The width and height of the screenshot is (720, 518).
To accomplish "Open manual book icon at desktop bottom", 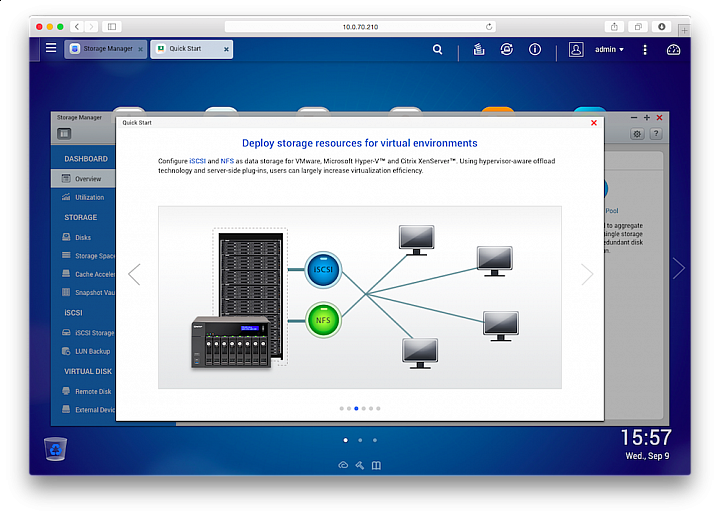I will 376,465.
